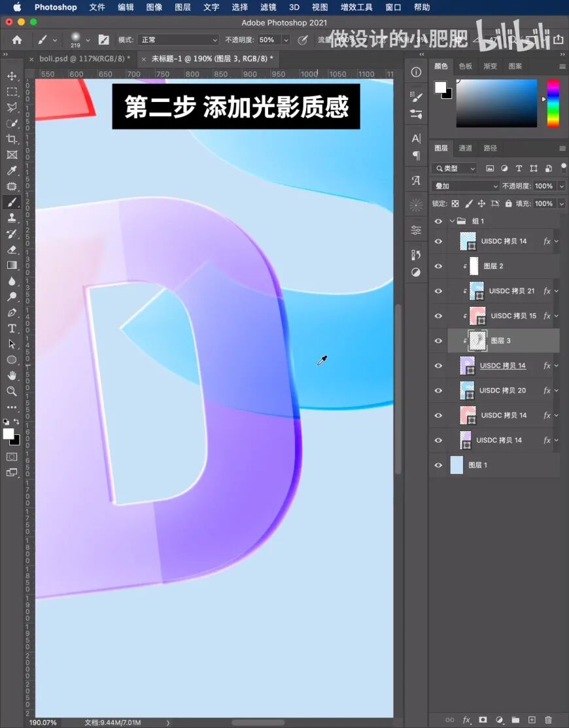Select the Hand tool
This screenshot has width=569, height=728.
click(12, 375)
